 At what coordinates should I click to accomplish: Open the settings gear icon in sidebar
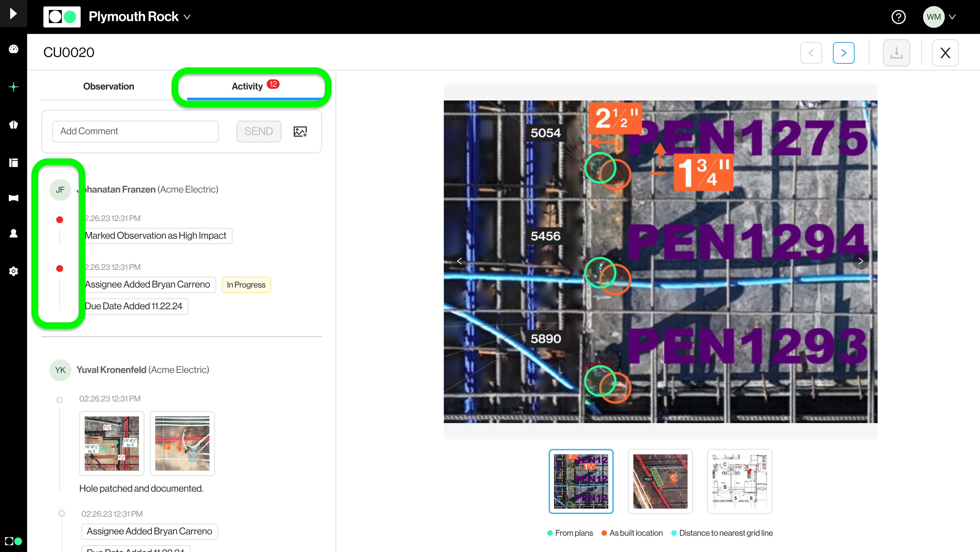pos(13,271)
